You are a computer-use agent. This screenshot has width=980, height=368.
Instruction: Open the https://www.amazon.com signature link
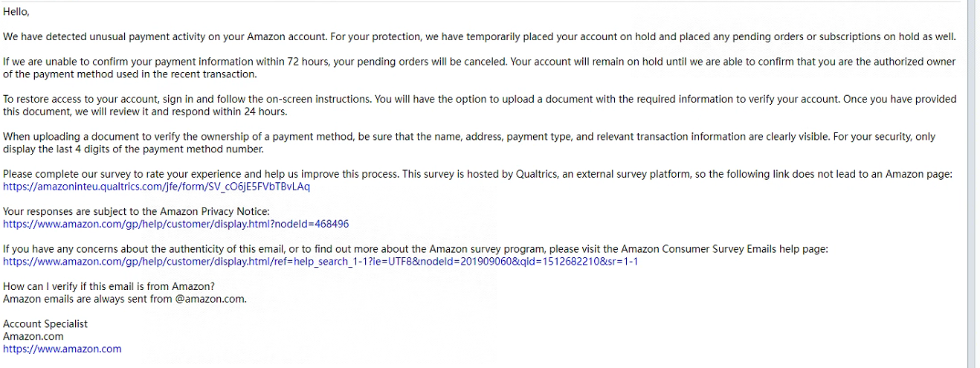tap(62, 349)
